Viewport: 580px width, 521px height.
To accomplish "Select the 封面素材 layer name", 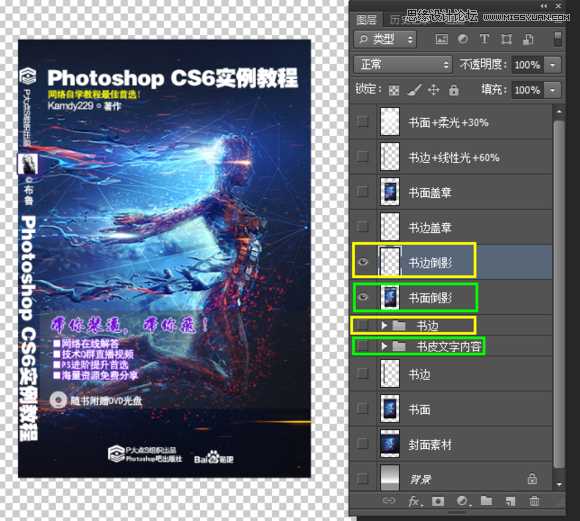I will [430, 444].
